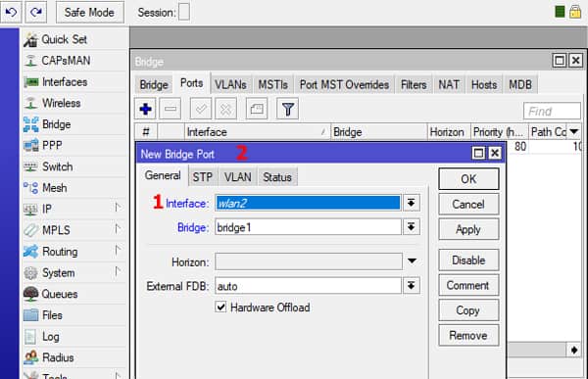The image size is (588, 379).
Task: Switch to Bridge tab in Bridge window
Action: coord(154,85)
